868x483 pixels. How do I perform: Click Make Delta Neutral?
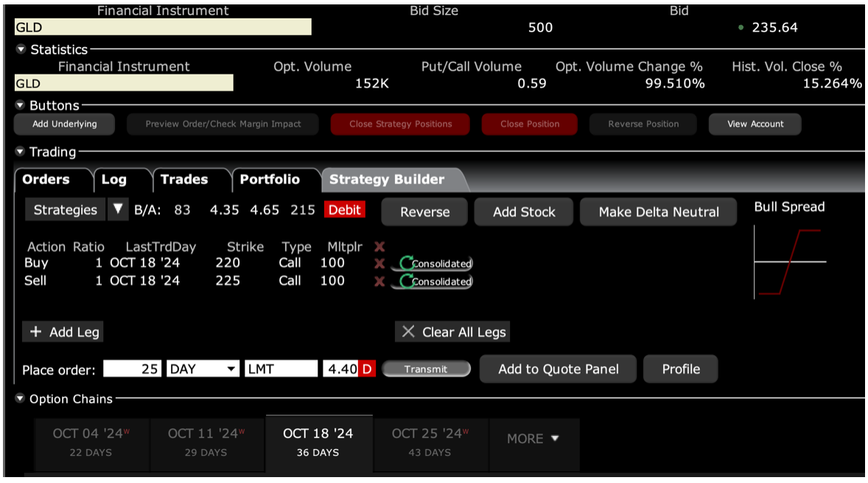[659, 212]
